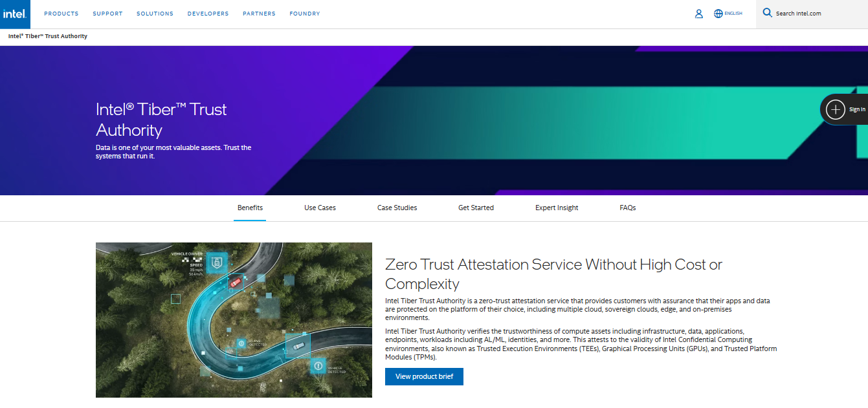The image size is (868, 408).
Task: Go to the Get Started tab
Action: click(x=476, y=208)
